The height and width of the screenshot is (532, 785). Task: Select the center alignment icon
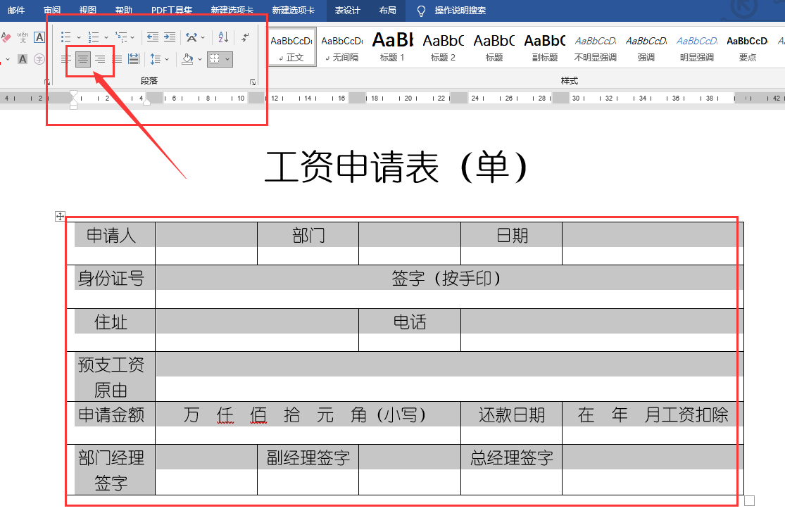click(83, 58)
